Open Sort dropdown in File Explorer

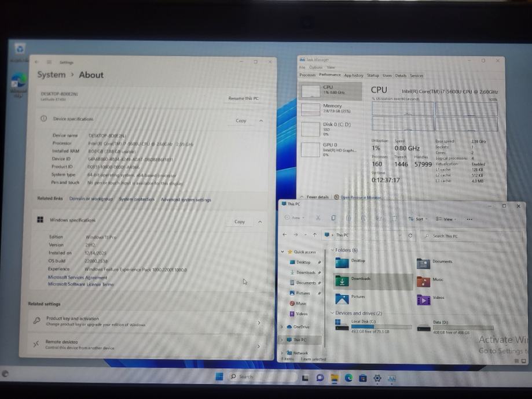418,219
